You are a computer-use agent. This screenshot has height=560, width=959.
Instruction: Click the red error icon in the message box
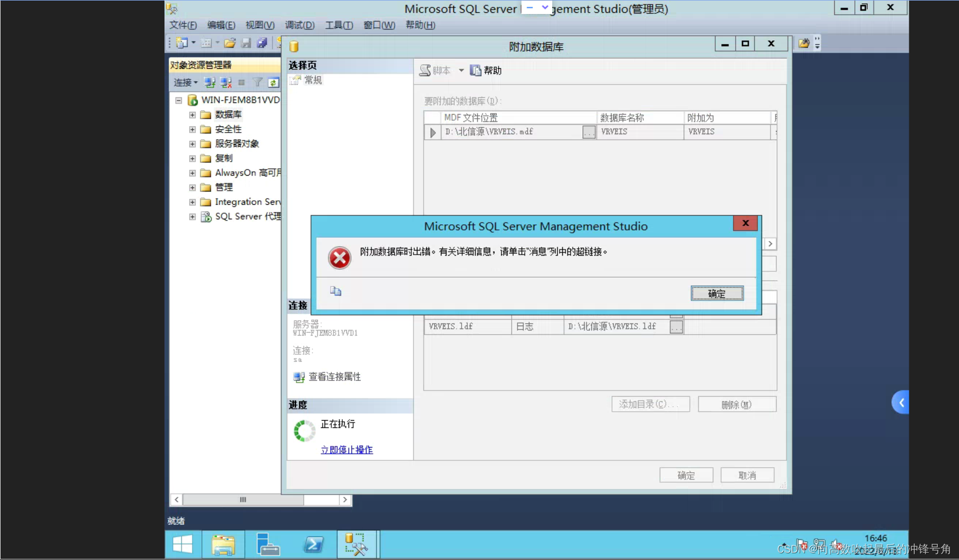(340, 258)
